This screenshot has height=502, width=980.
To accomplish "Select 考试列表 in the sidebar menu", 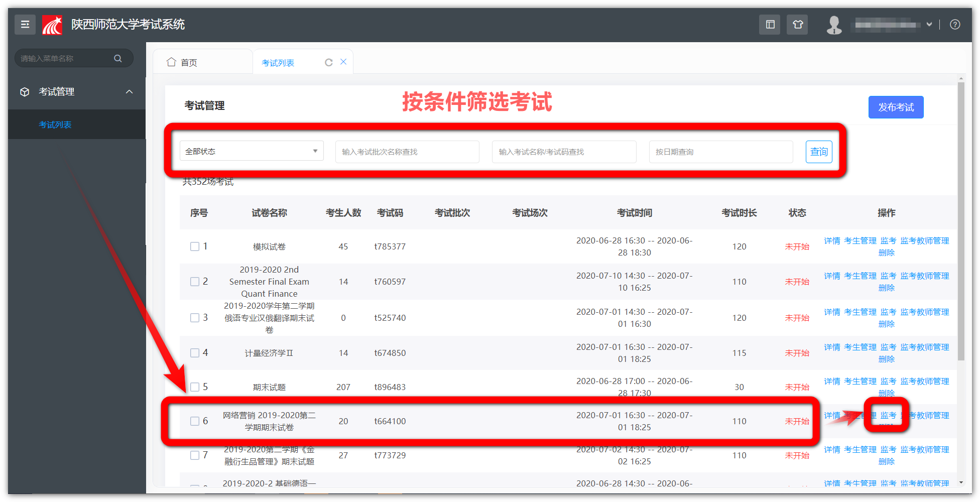I will tap(55, 124).
